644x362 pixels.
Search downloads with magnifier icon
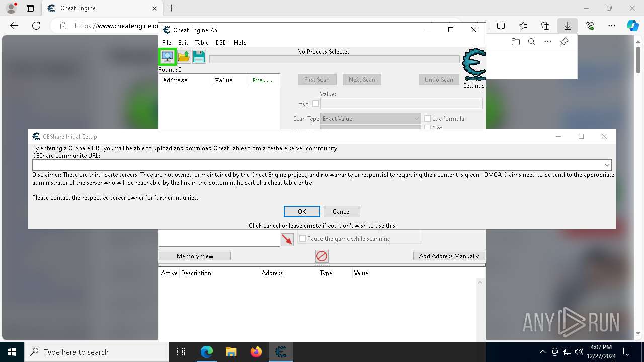(532, 42)
